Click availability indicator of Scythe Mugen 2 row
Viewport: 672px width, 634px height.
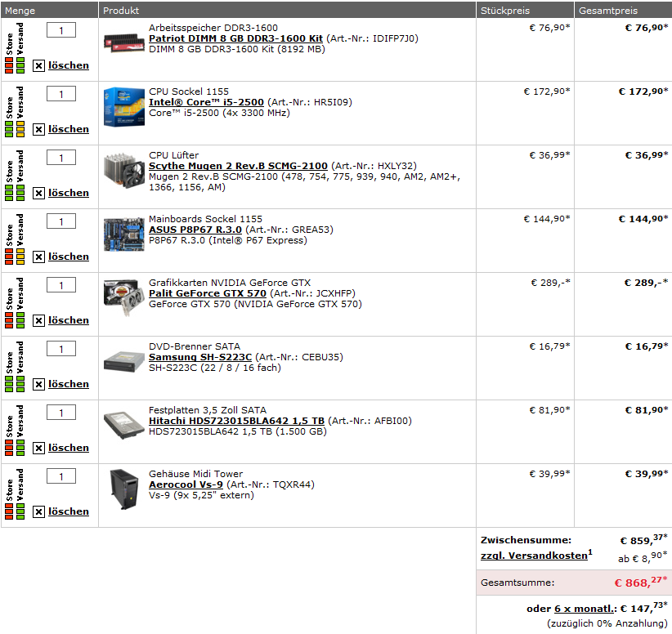pos(15,176)
